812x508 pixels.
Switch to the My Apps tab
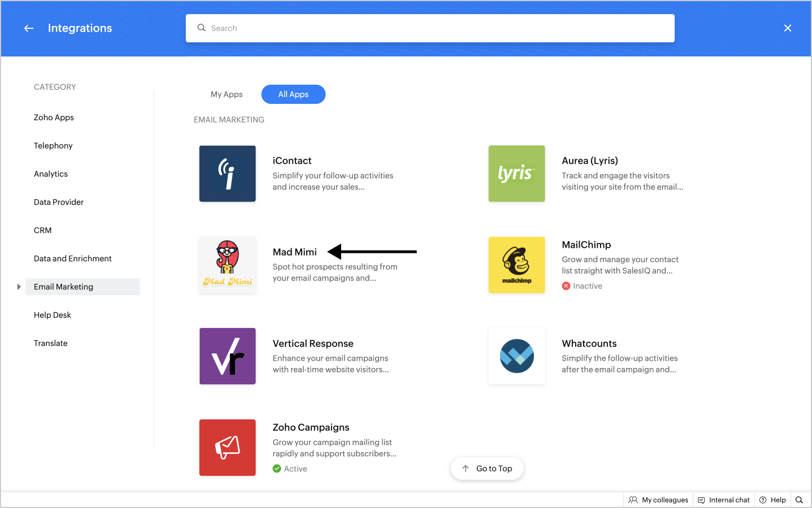click(227, 94)
